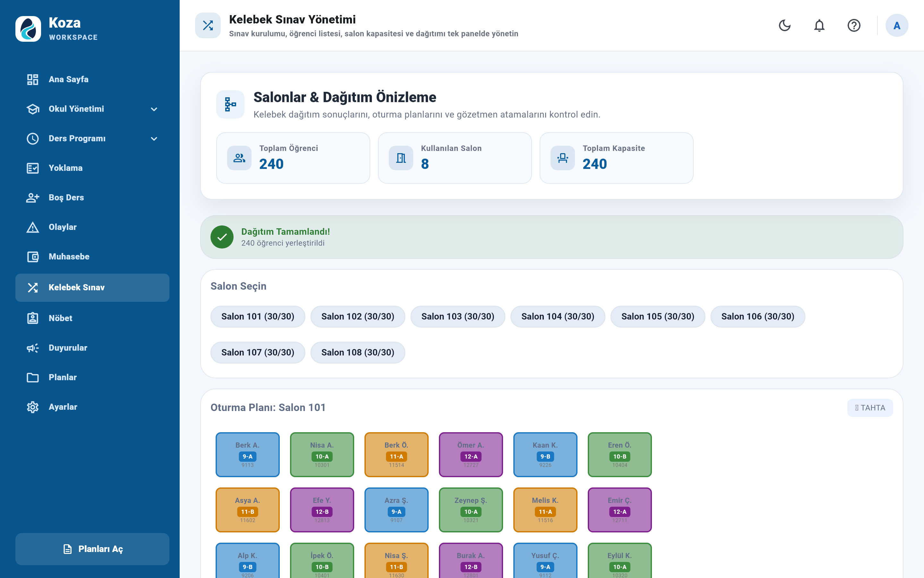
Task: Click Berk A. 9-A seat card
Action: pyautogui.click(x=247, y=454)
